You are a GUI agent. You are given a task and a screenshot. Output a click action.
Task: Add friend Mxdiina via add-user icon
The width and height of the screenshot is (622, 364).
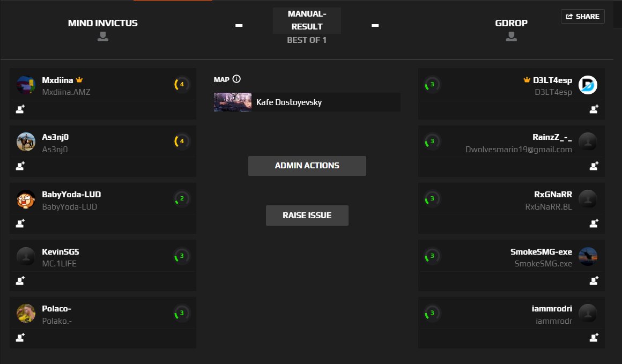pos(20,109)
